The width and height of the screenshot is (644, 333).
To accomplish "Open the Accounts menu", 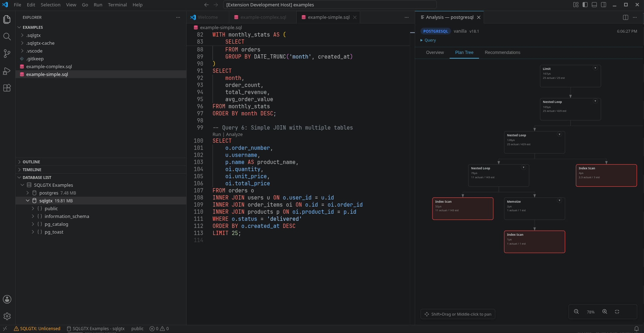I will [x=7, y=299].
